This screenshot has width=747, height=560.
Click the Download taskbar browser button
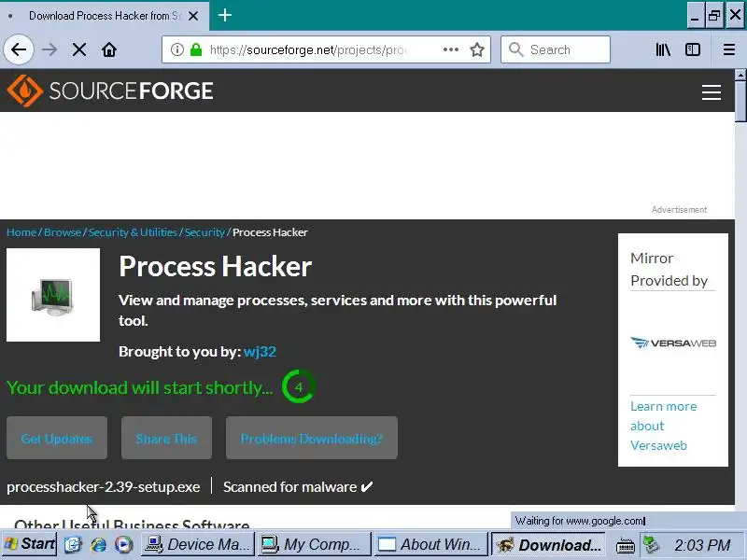tap(548, 544)
